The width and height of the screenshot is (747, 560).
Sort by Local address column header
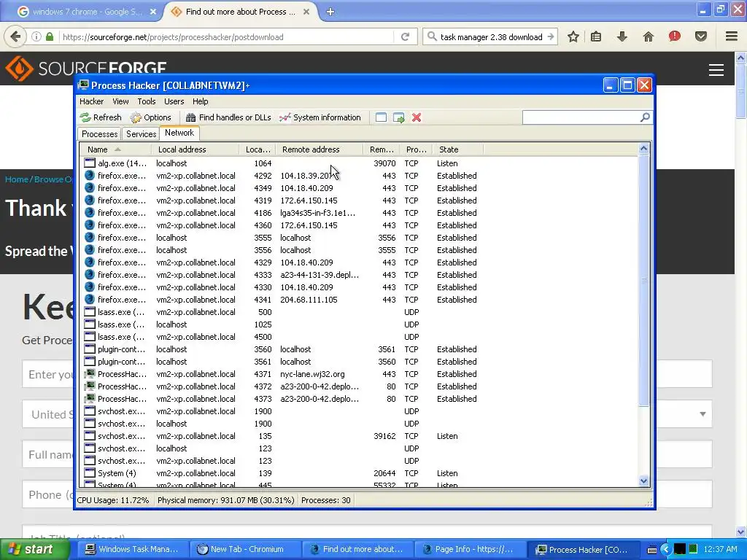click(196, 149)
